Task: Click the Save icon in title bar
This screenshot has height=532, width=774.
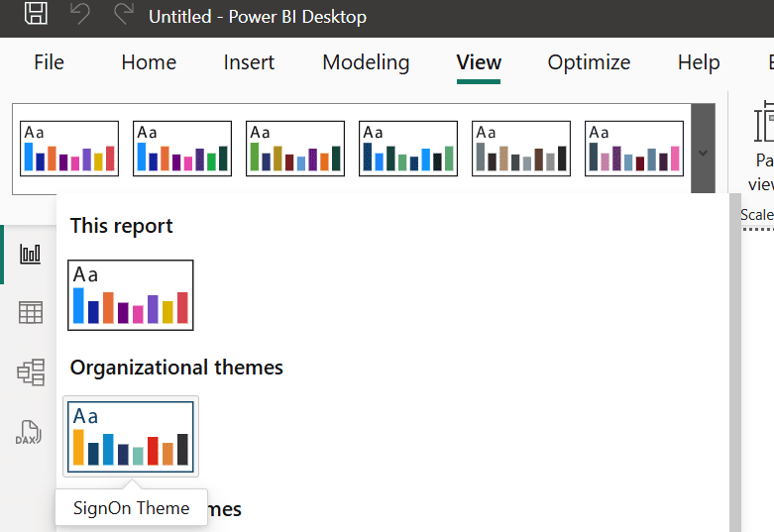Action: pos(36,14)
